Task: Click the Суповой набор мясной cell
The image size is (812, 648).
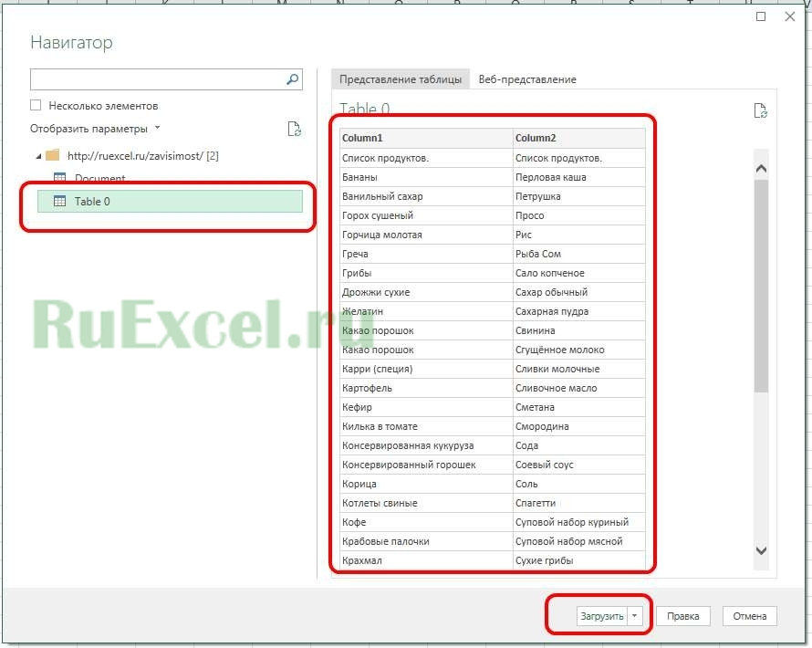Action: tap(579, 541)
